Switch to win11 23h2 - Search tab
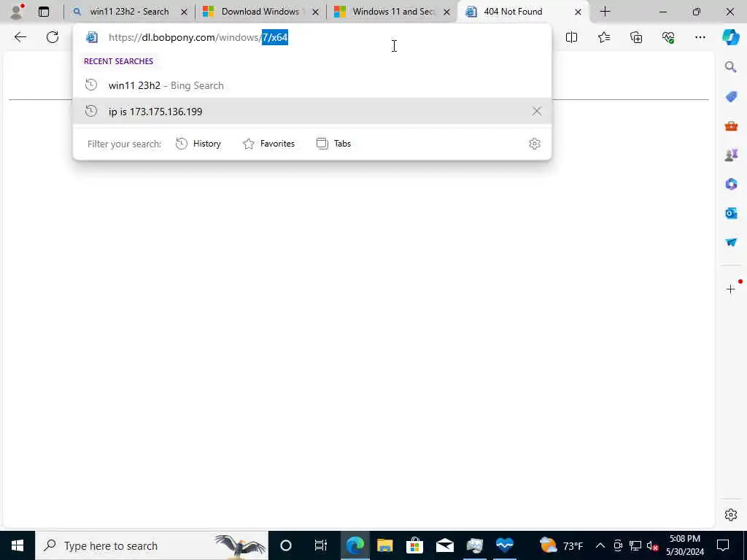Viewport: 747px width, 560px height. click(128, 12)
